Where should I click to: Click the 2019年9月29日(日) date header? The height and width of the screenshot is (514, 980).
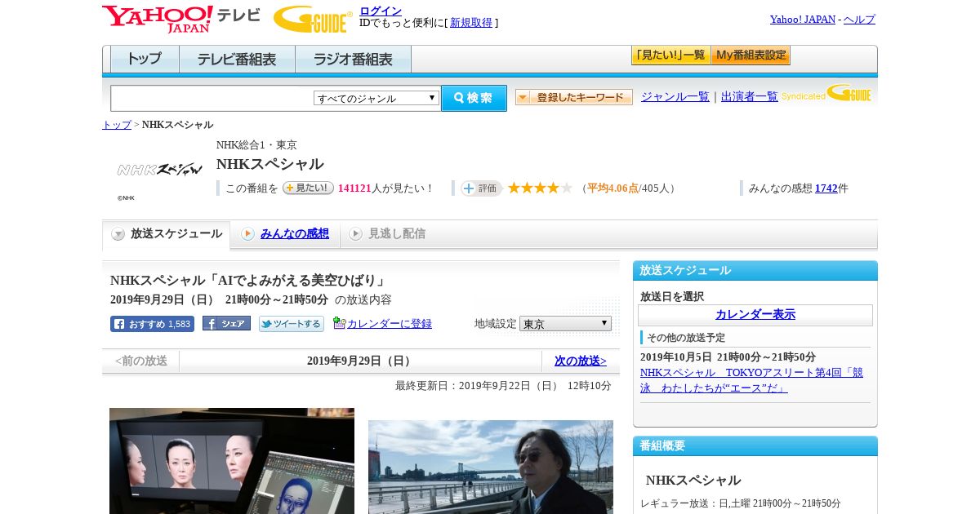361,361
